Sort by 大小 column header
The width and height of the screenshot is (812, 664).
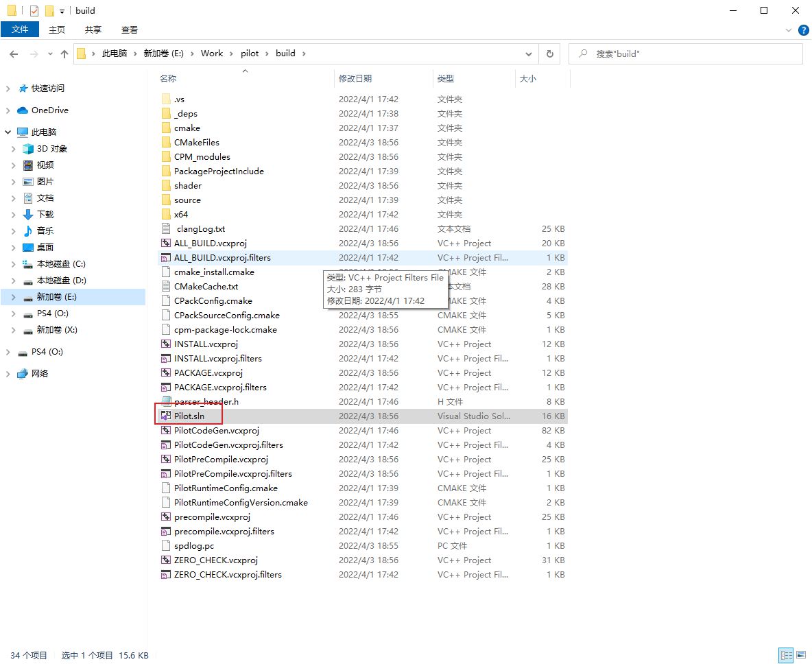[542, 79]
